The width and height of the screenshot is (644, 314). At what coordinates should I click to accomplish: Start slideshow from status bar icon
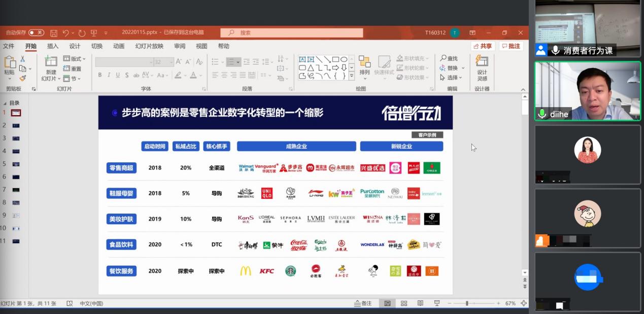coord(436,303)
